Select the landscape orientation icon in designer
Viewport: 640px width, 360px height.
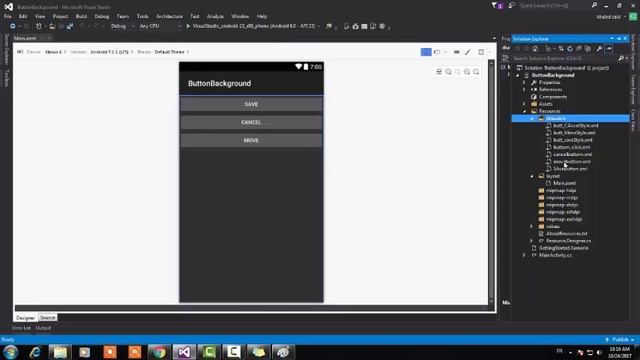click(x=437, y=52)
